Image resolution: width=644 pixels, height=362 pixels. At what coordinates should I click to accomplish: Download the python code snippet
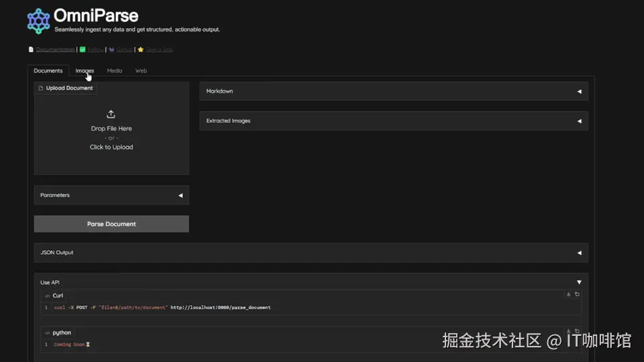pyautogui.click(x=568, y=330)
